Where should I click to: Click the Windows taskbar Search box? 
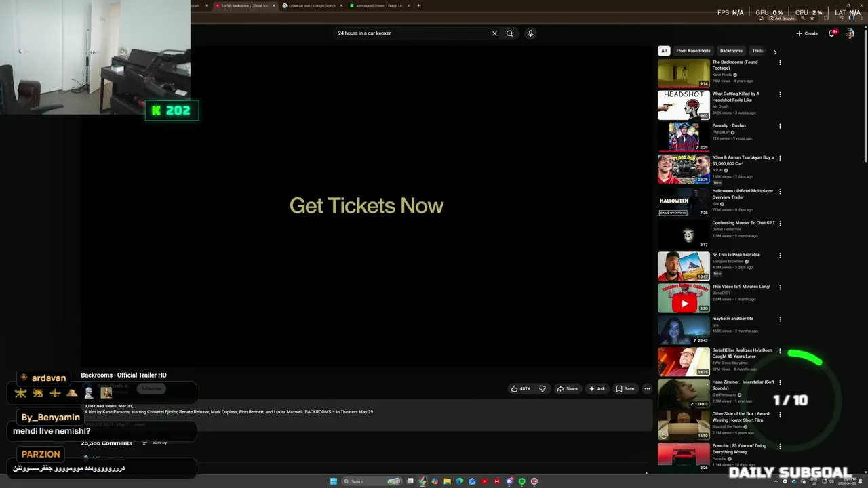click(372, 481)
